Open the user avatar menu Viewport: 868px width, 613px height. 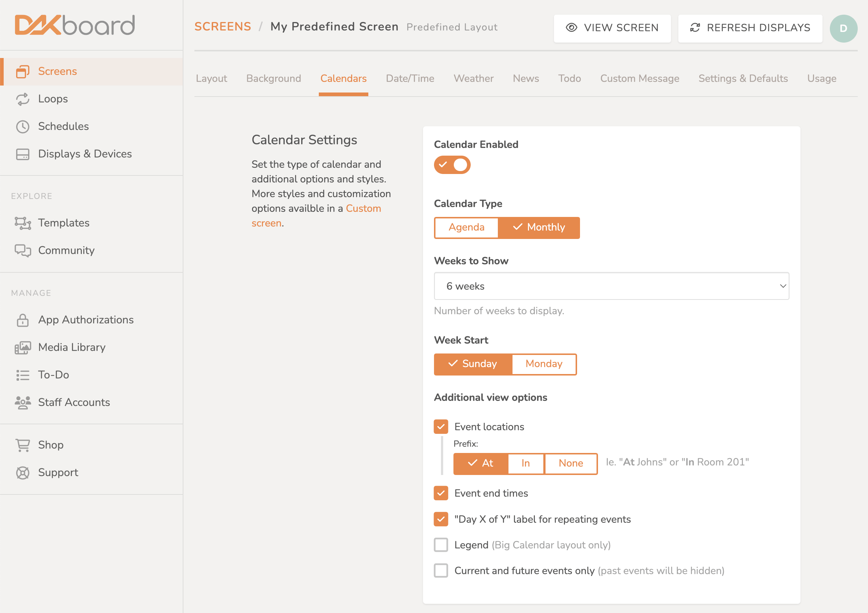(843, 28)
